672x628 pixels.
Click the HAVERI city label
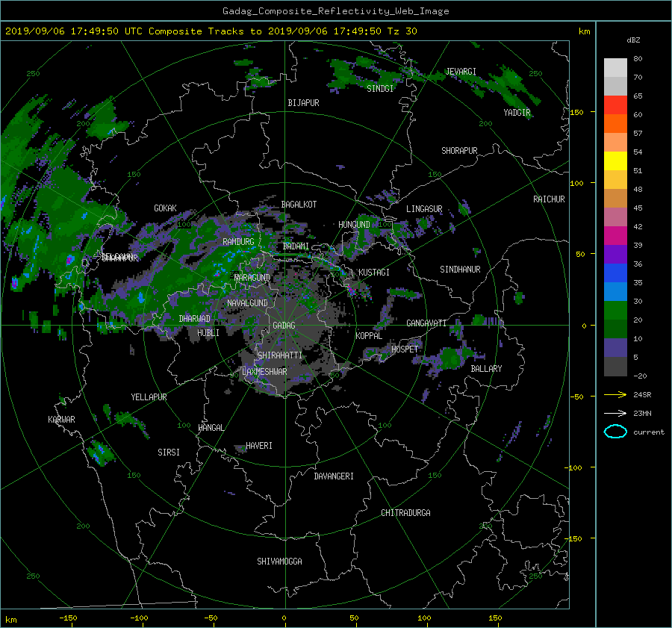click(259, 446)
